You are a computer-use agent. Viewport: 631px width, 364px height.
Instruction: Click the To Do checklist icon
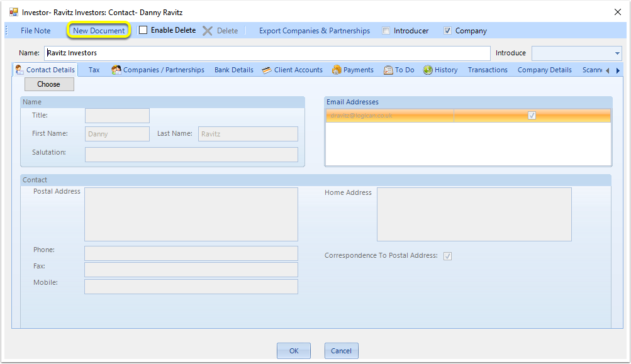388,70
